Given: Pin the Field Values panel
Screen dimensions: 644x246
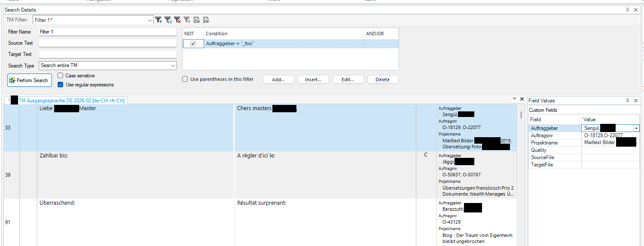Looking at the screenshot, I should (x=628, y=101).
